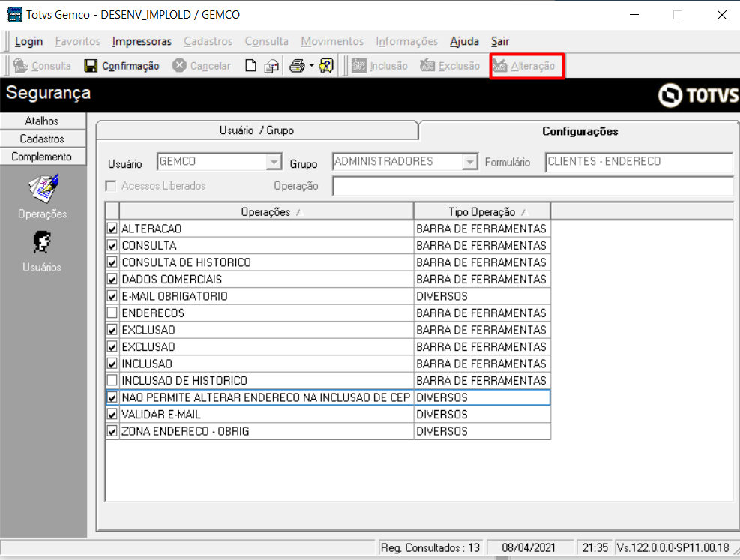
Task: Expand the Usuário GEMCO combo box
Action: point(274,162)
